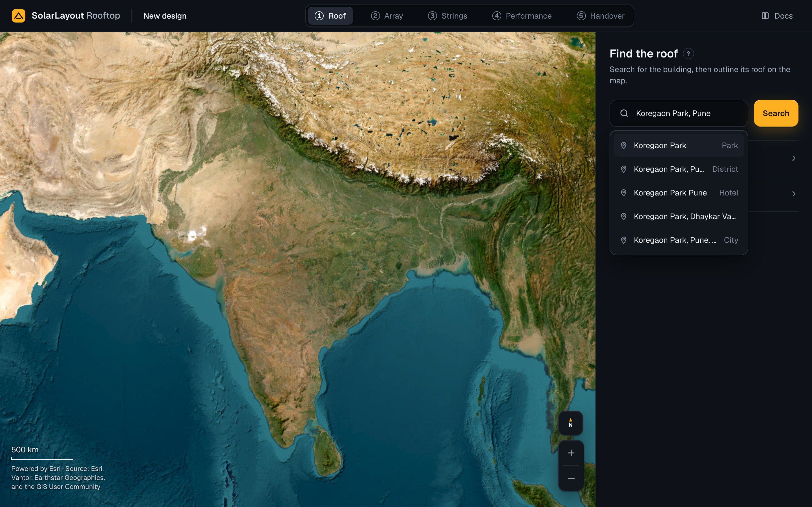Screen dimensions: 812x507
Task: Click pin icon beside Koregaon Park Hotel
Action: (x=623, y=193)
